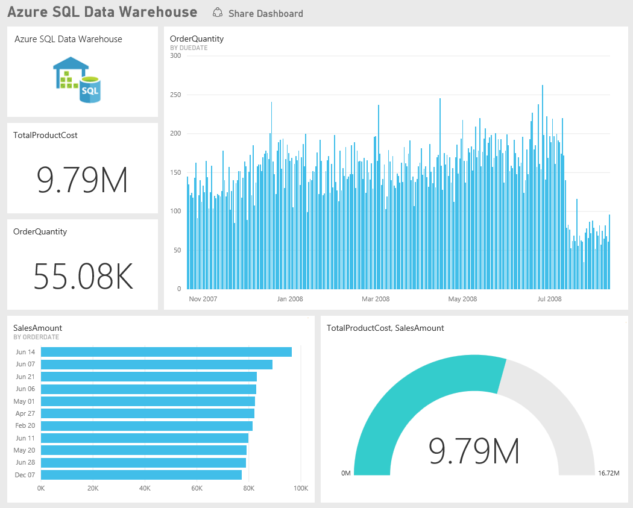Click the Share Dashboard icon
Image resolution: width=633 pixels, height=508 pixels.
[218, 13]
